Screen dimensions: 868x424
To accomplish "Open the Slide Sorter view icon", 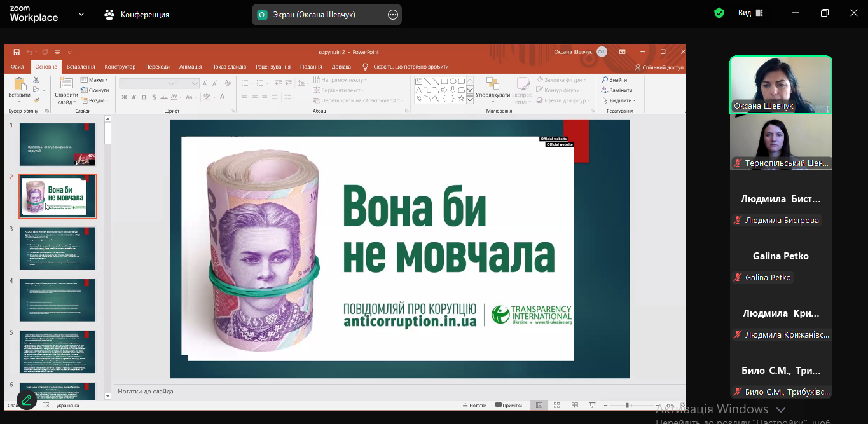I will coord(556,406).
